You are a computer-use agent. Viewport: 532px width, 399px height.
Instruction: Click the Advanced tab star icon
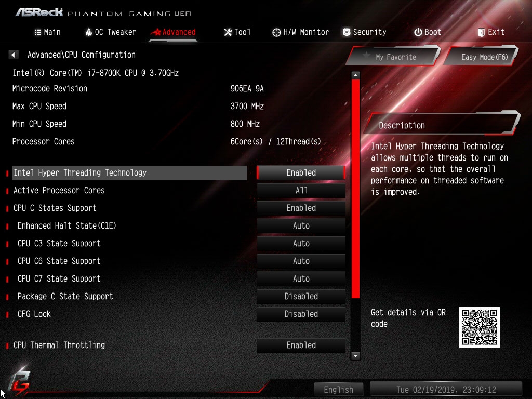(x=156, y=32)
